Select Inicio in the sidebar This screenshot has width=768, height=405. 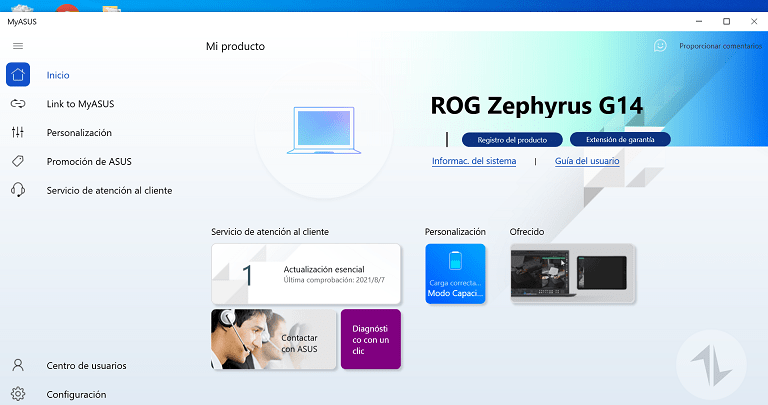pos(58,75)
